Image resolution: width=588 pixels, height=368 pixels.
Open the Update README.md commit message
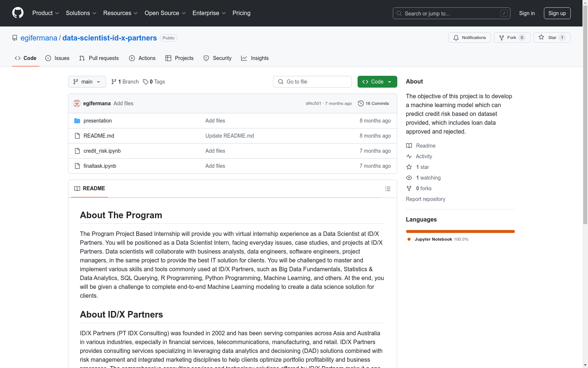230,136
